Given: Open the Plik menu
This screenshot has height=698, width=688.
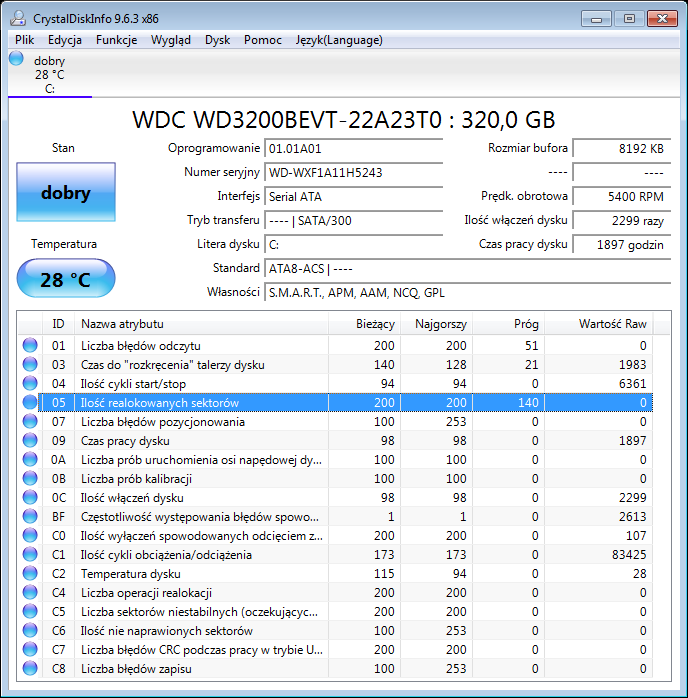Looking at the screenshot, I should [x=24, y=40].
